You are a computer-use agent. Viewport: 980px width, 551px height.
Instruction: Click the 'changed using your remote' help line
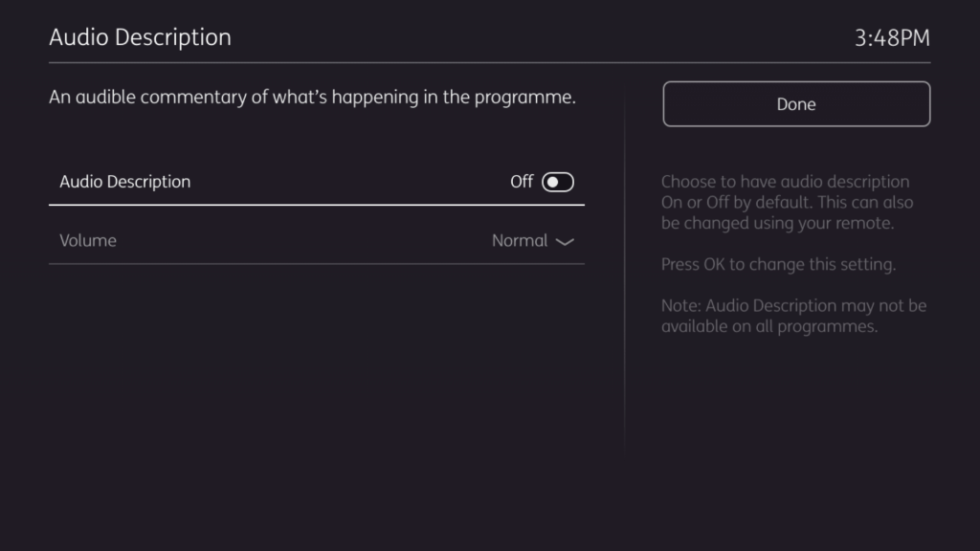click(777, 224)
